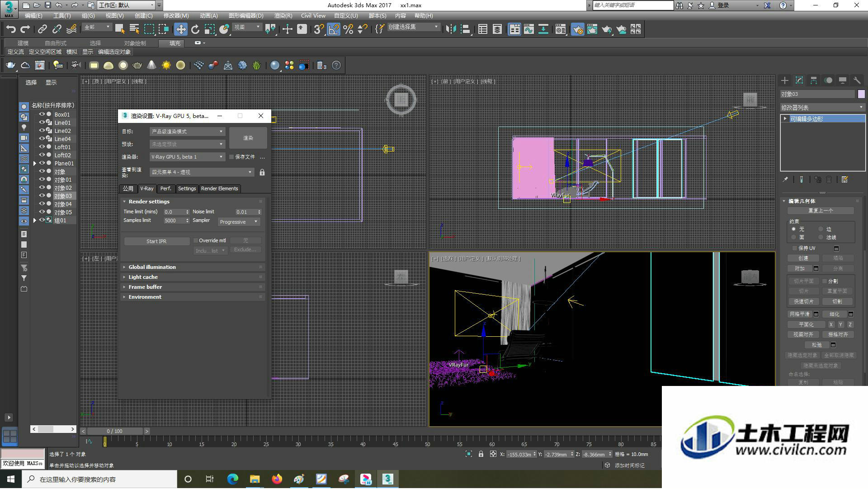Check the 保持 UV checkbox

[795, 248]
